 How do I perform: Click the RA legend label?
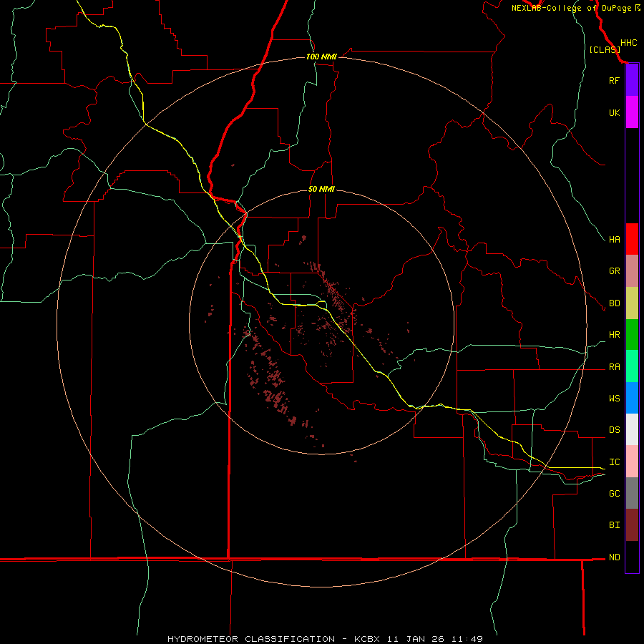[x=614, y=367]
